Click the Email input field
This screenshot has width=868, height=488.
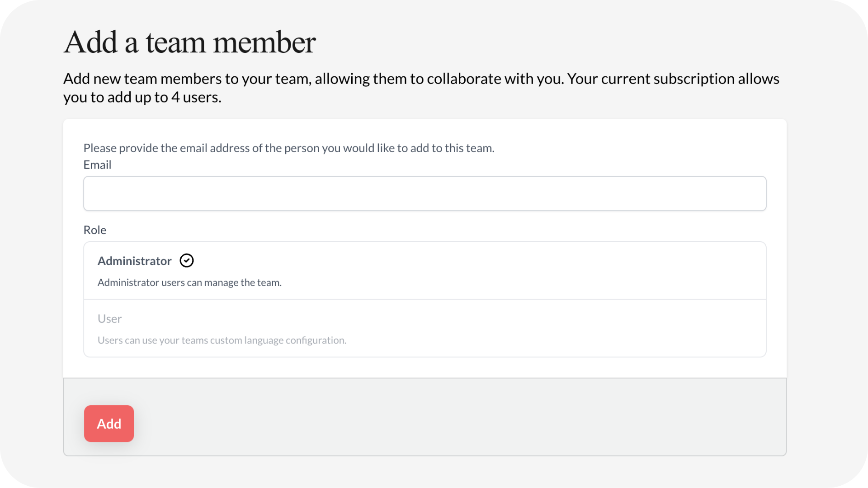pos(425,193)
